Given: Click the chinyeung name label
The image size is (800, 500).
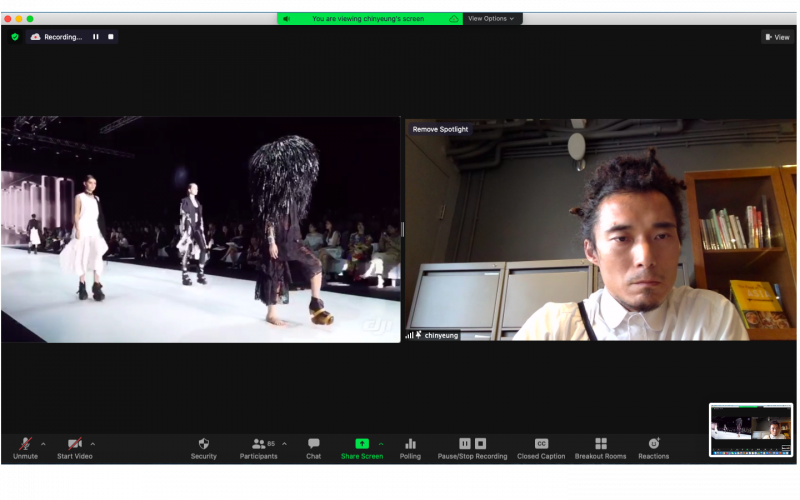Looking at the screenshot, I should tap(441, 335).
